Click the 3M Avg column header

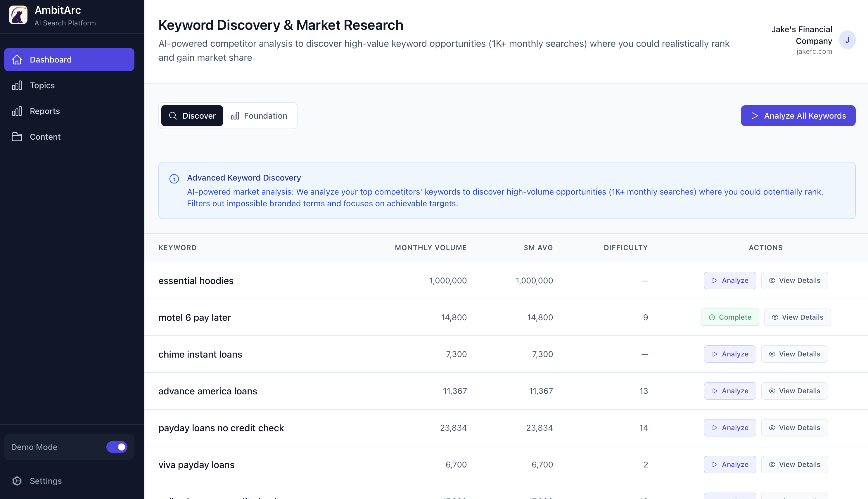pyautogui.click(x=538, y=248)
